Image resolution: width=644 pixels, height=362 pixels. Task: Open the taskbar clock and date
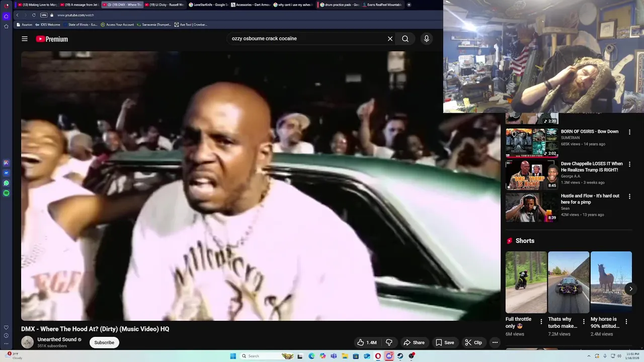tap(632, 356)
